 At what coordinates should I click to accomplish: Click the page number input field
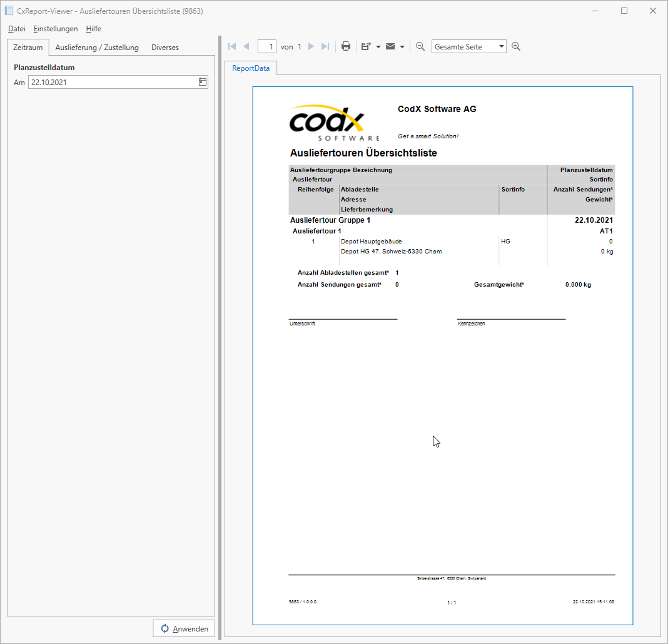[267, 46]
